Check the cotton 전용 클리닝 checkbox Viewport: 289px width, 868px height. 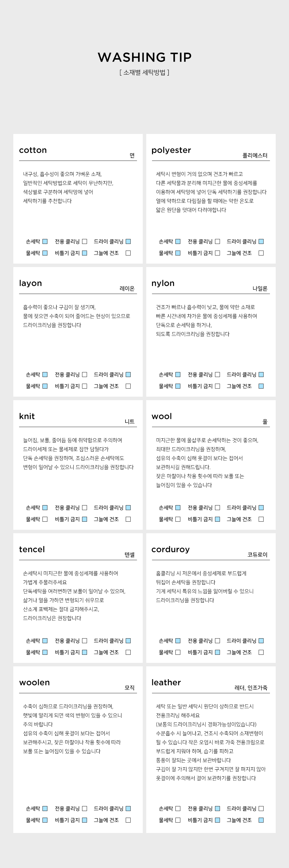click(85, 241)
